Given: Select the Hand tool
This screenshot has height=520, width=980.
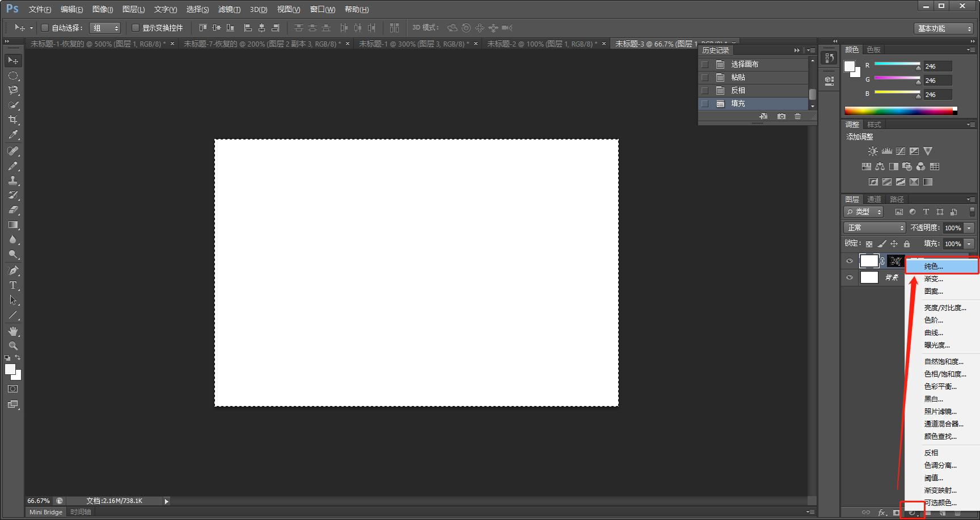Looking at the screenshot, I should tap(12, 331).
